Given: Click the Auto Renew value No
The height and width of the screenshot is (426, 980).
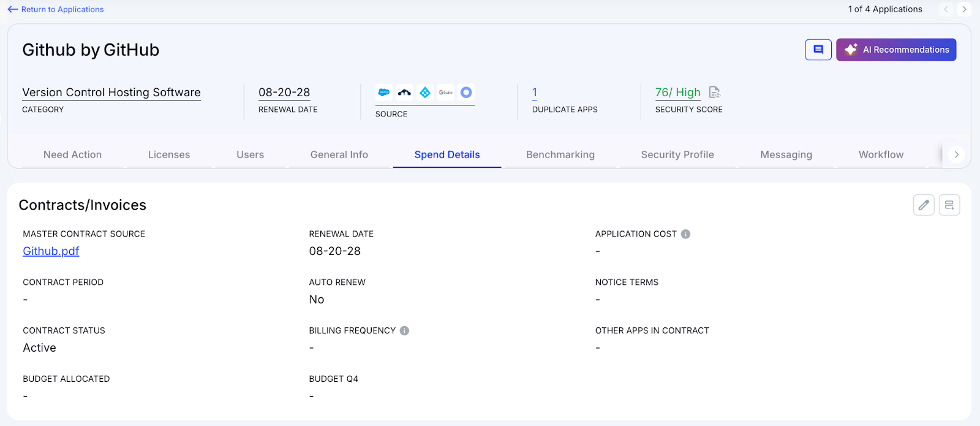Looking at the screenshot, I should point(317,300).
